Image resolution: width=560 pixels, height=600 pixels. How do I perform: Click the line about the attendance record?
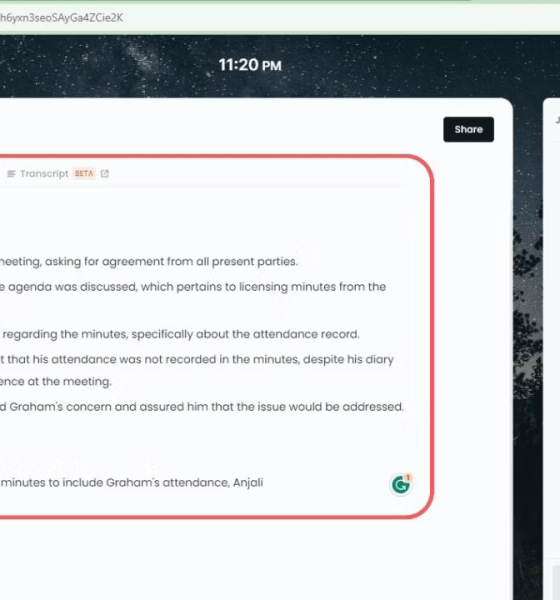180,334
